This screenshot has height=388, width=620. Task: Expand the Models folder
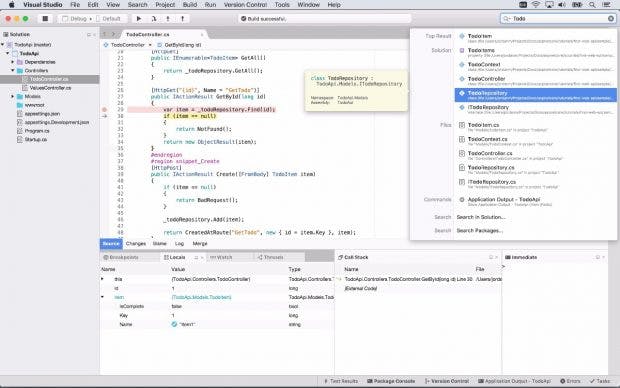[x=12, y=97]
